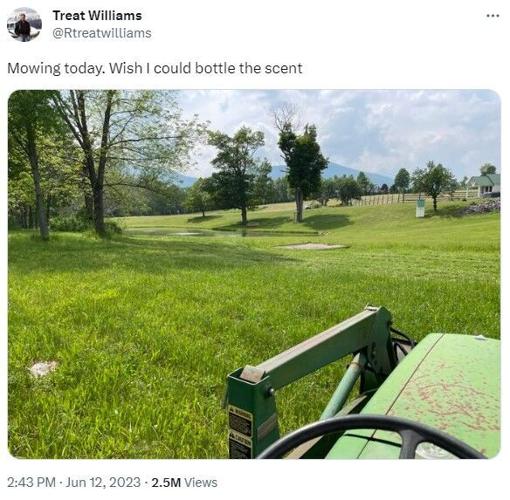Click the "Views" label
This screenshot has width=510, height=500.
[x=201, y=482]
